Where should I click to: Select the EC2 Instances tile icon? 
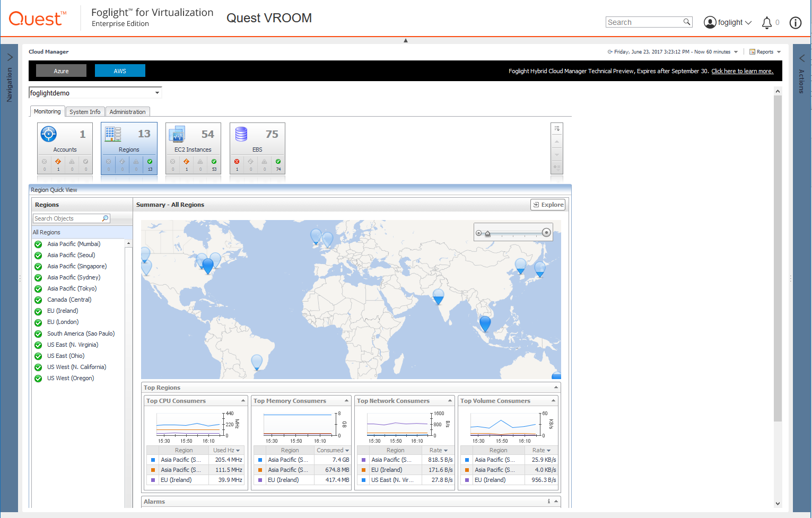[177, 134]
